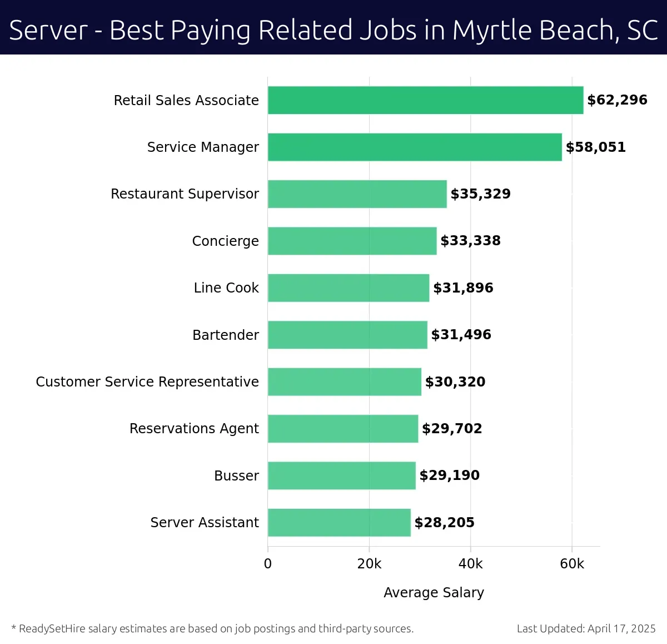Image resolution: width=667 pixels, height=644 pixels.
Task: Click the Last Updated April 17, 2025 text
Action: tap(586, 629)
